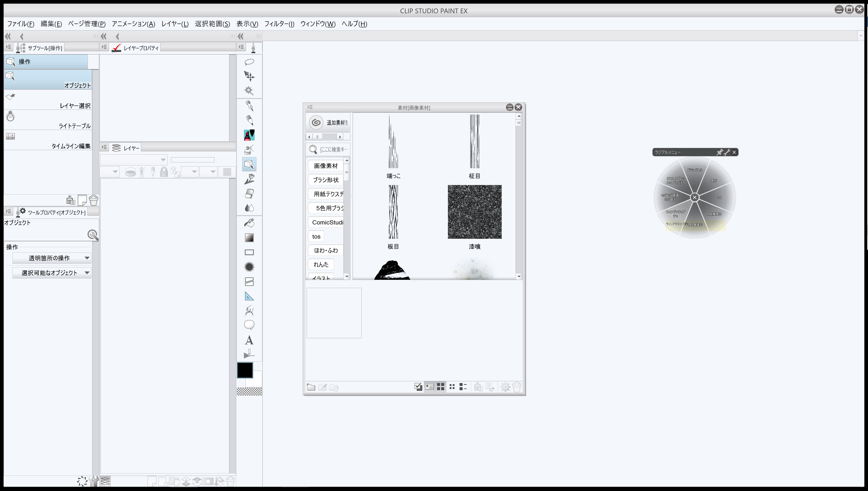
Task: Open the layer blending mode dropdown
Action: click(134, 160)
